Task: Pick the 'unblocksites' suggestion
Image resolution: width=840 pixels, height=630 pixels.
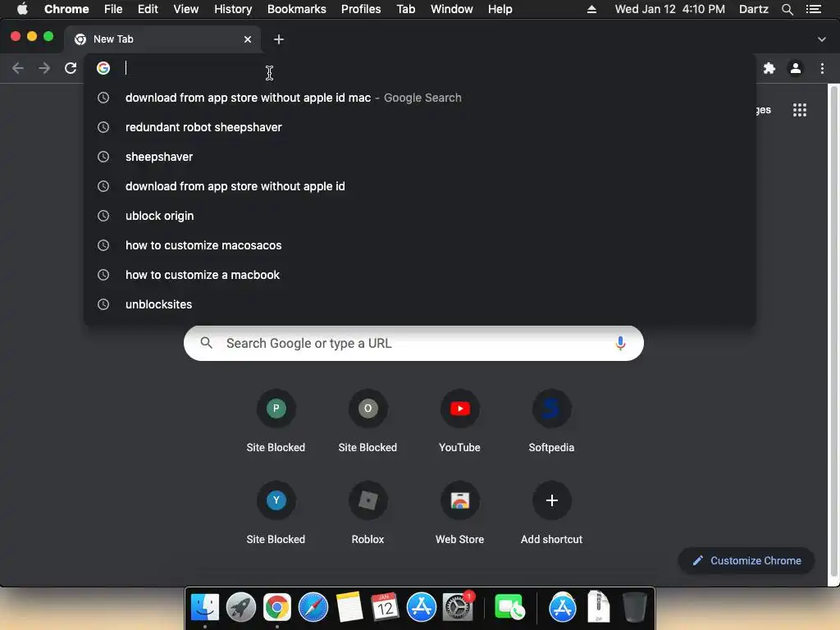Action: [x=419, y=304]
